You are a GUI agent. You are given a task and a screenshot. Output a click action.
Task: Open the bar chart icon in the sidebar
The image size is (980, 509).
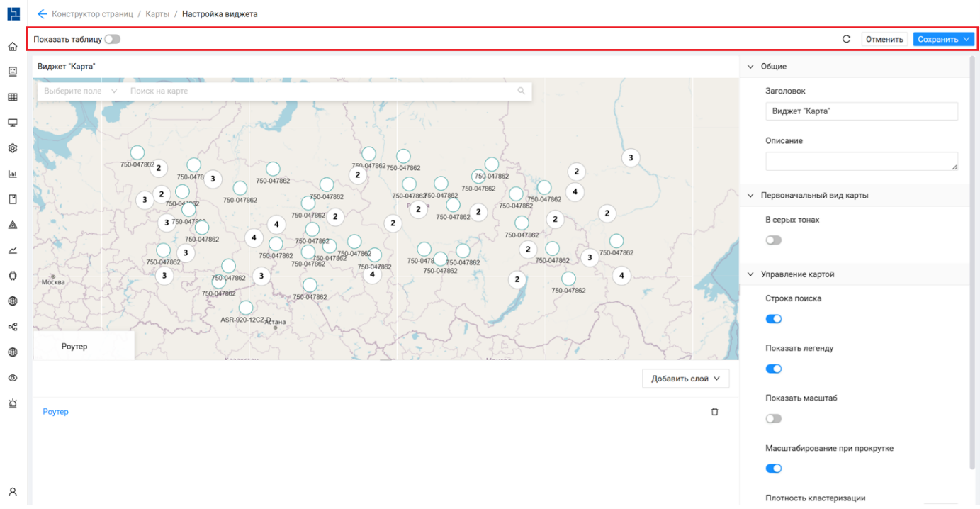tap(13, 174)
